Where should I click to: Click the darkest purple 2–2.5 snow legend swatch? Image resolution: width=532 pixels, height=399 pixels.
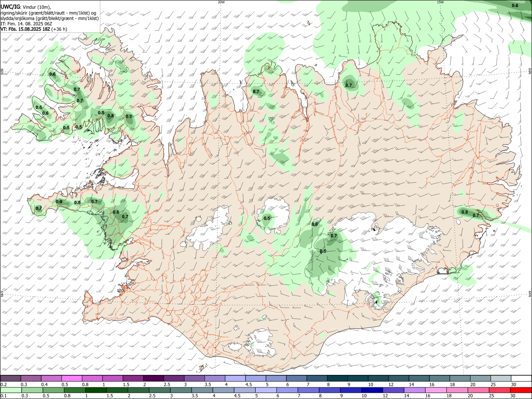pyautogui.click(x=153, y=378)
